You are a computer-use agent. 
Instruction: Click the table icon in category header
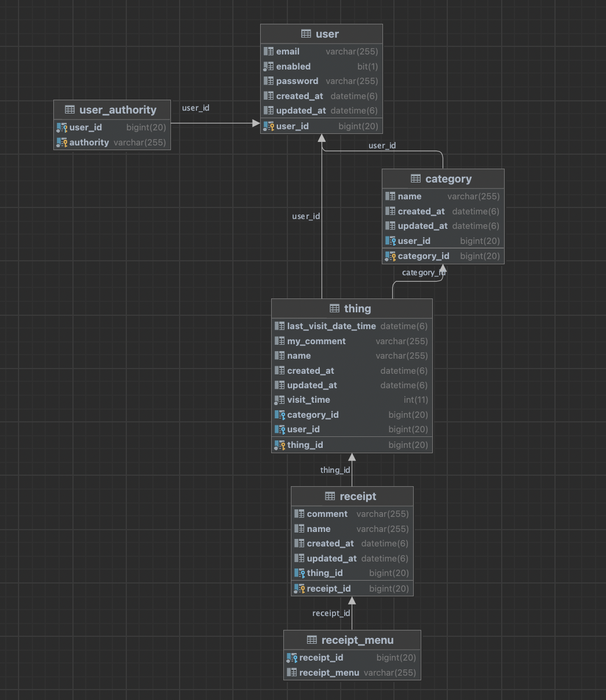point(416,179)
